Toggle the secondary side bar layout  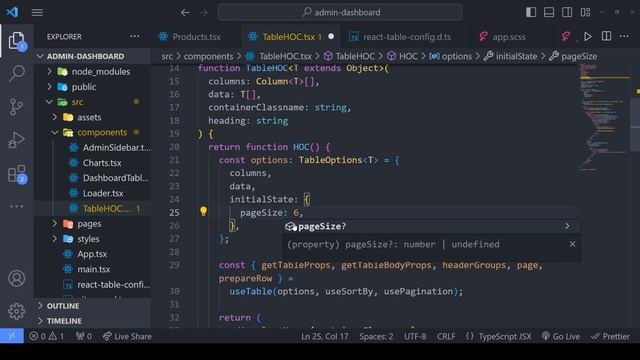tap(567, 12)
